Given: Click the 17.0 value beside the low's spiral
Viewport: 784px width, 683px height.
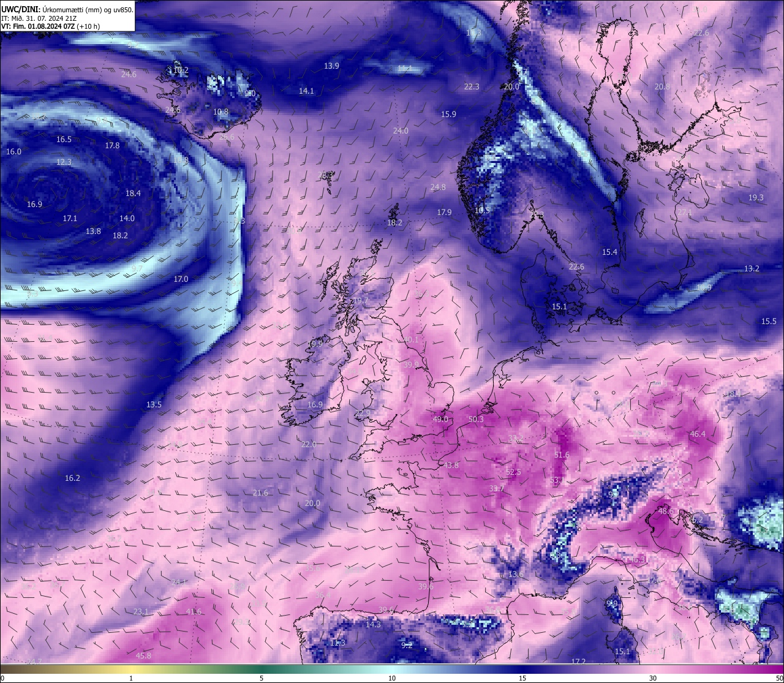Looking at the screenshot, I should (x=181, y=279).
